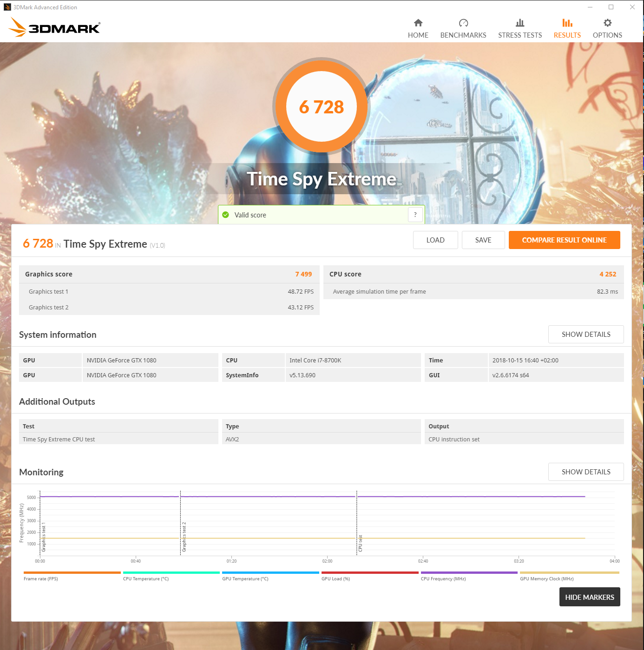Click average simulation time 82.3 ms
Screen dimensions: 644x650
click(607, 291)
